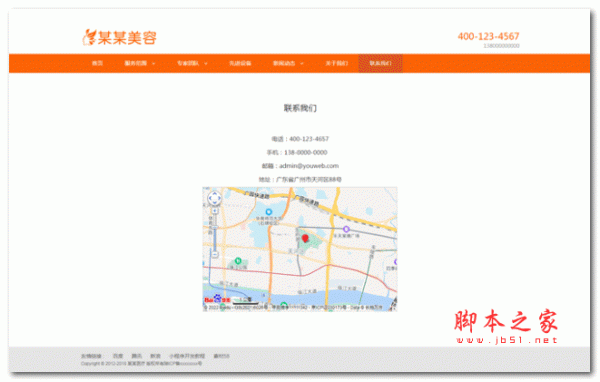Click the 电话：400-123-4657 line
600x382 pixels.
(300, 139)
